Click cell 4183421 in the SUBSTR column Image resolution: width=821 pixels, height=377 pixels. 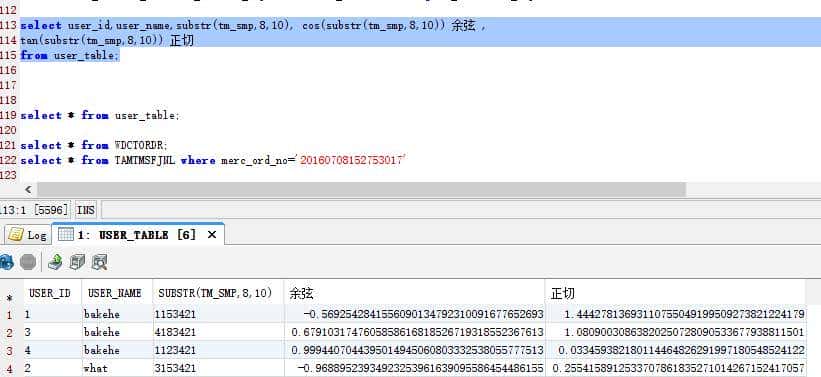(x=218, y=332)
